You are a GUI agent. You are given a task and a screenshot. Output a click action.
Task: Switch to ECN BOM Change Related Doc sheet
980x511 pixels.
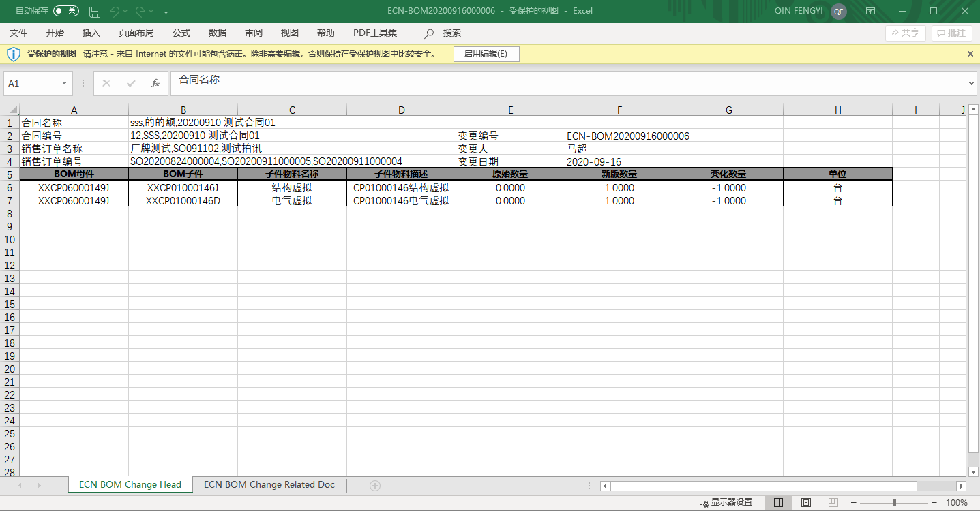269,484
